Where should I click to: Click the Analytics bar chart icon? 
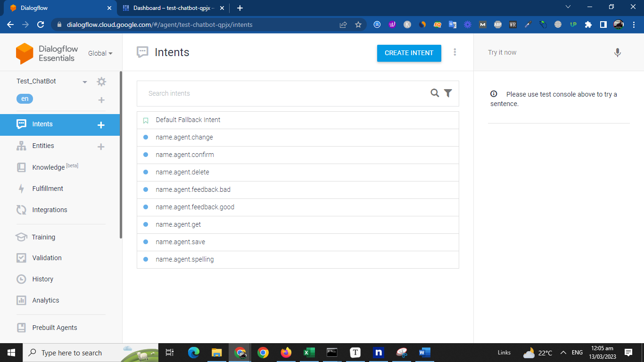[21, 300]
